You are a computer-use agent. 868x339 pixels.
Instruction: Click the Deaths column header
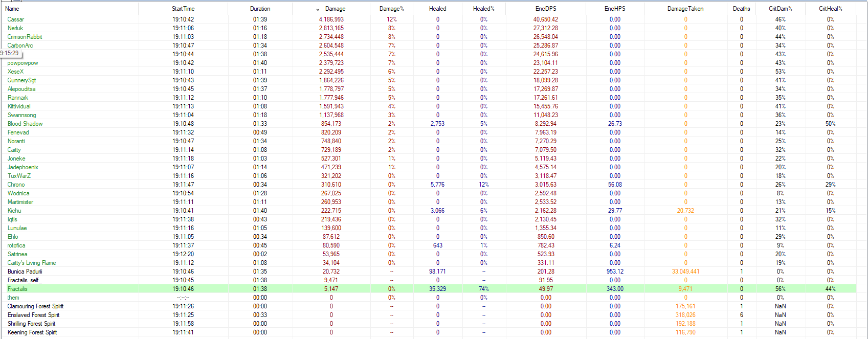click(741, 9)
